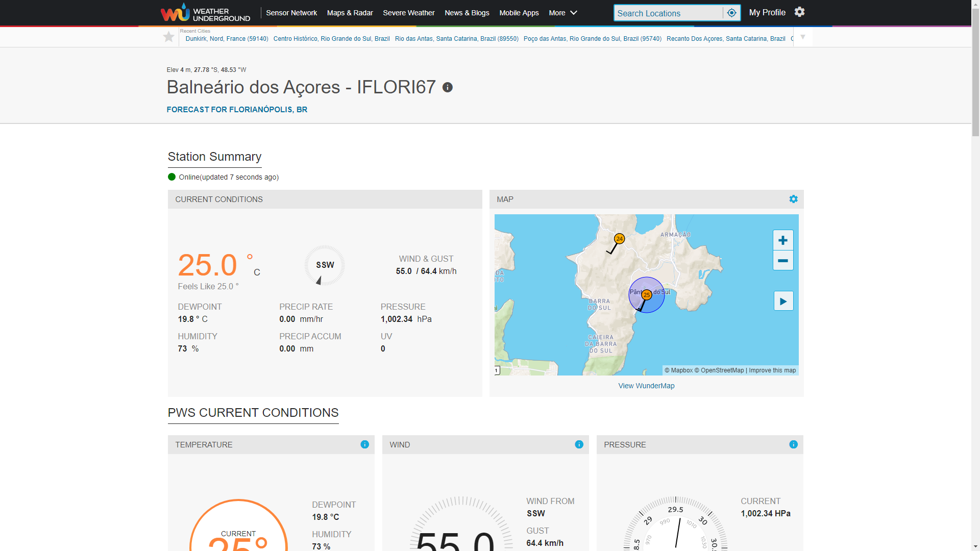This screenshot has width=980, height=551.
Task: Play the map animation
Action: 783,301
